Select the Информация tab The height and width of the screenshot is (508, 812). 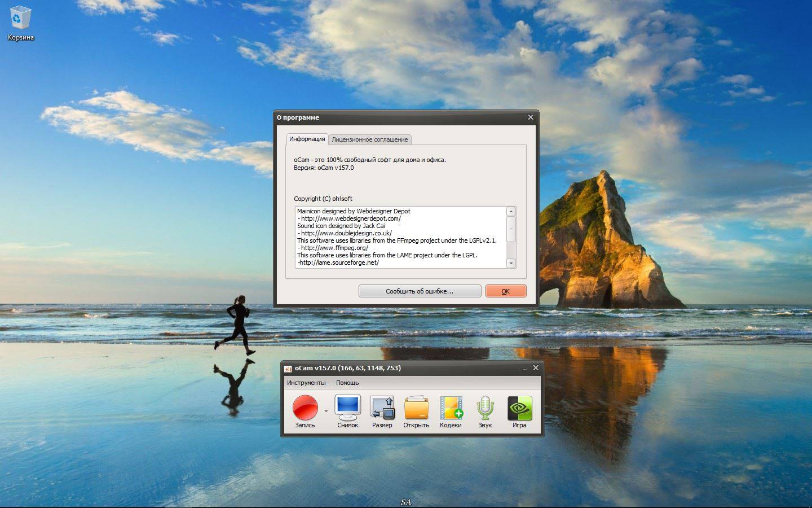pos(307,139)
